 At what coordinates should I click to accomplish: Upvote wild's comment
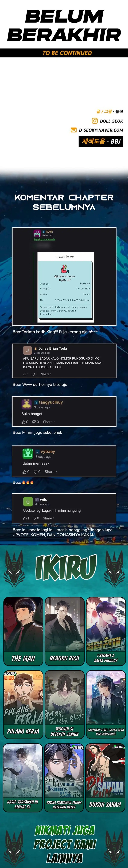pos(26,518)
